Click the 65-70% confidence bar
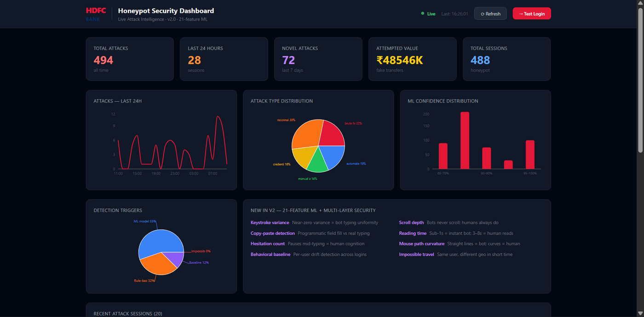This screenshot has width=644, height=317. (x=443, y=156)
